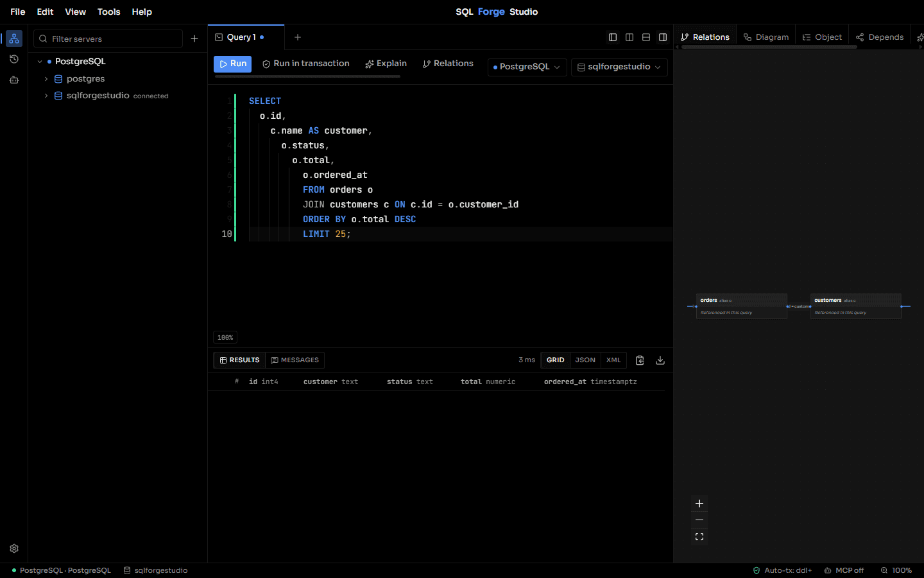
Task: Open the toolbox icon in left rail
Action: tap(14, 80)
